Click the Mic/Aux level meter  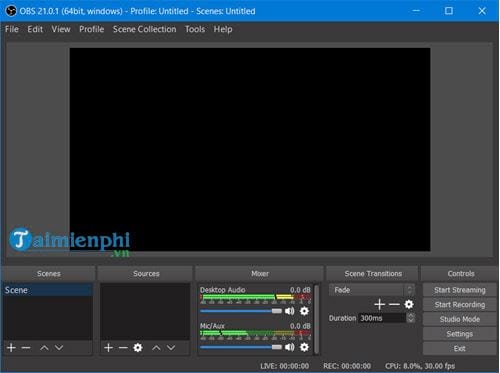pyautogui.click(x=256, y=333)
